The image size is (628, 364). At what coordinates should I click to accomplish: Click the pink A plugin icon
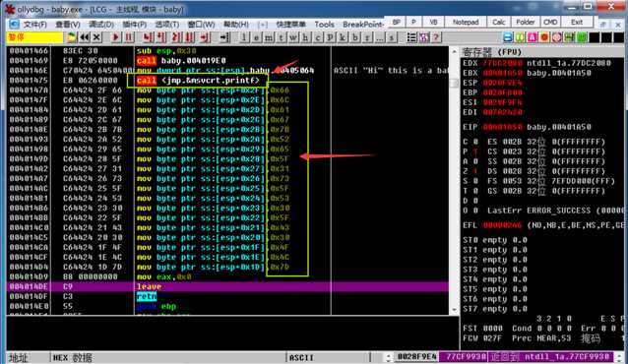[532, 37]
